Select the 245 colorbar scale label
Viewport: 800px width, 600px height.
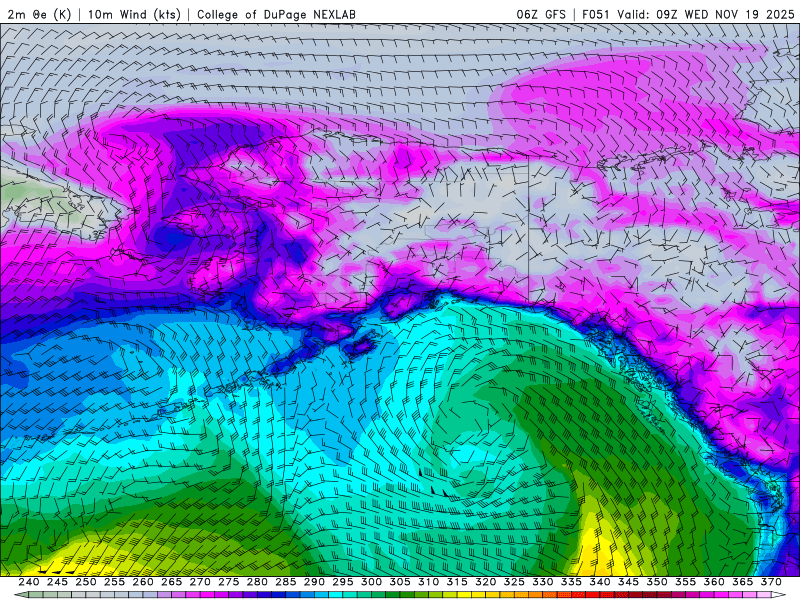(57, 582)
